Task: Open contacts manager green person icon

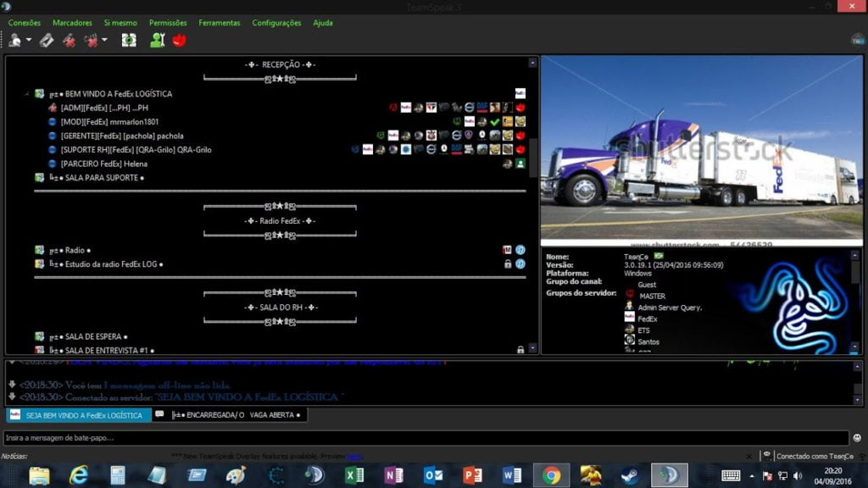Action: pyautogui.click(x=157, y=41)
